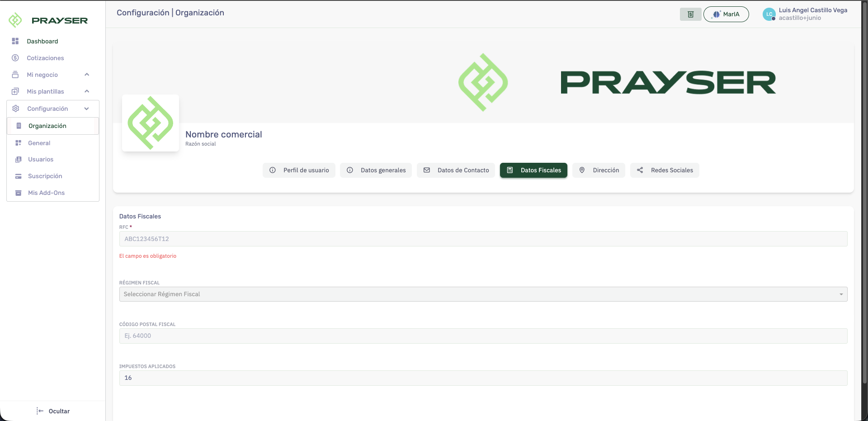Click the share icon on Redes Sociales
This screenshot has width=868, height=421.
[640, 170]
